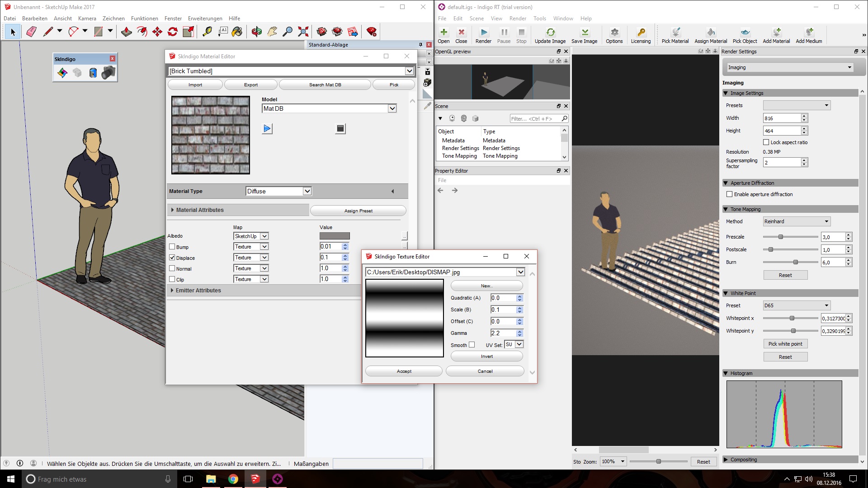Toggle Lock aspect ratio checkbox
Screen dimensions: 868x488
(766, 142)
